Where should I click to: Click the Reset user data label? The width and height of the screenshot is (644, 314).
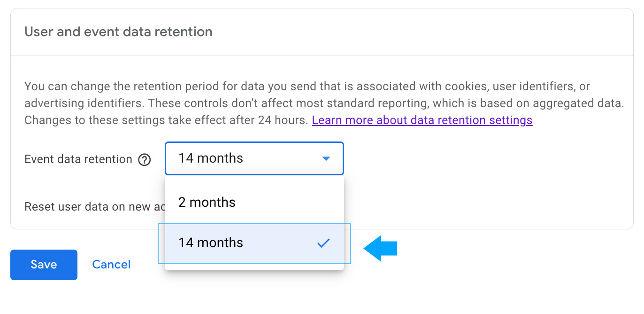(87, 207)
